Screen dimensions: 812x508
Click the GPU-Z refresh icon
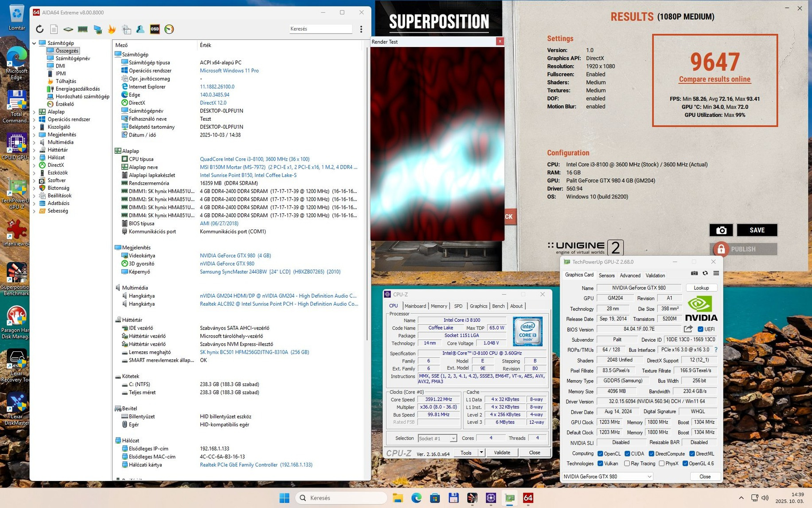click(x=705, y=273)
